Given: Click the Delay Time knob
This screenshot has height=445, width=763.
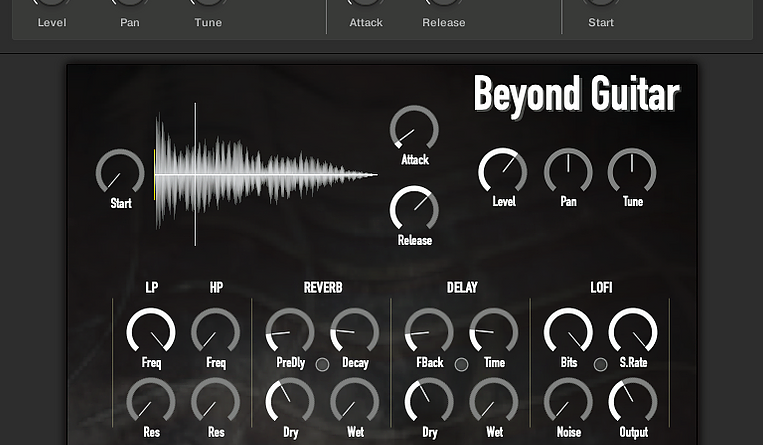Looking at the screenshot, I should [494, 331].
